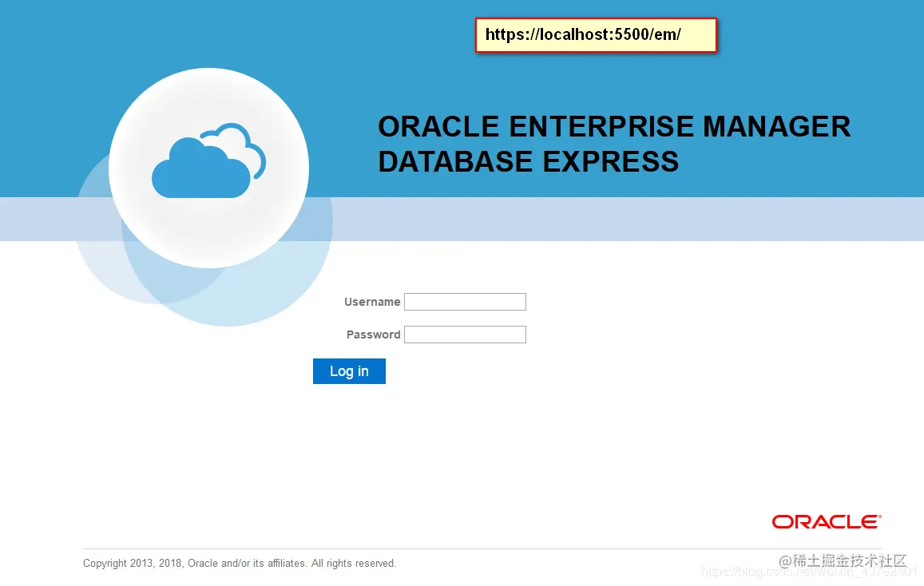Focus the Password input field

click(465, 335)
